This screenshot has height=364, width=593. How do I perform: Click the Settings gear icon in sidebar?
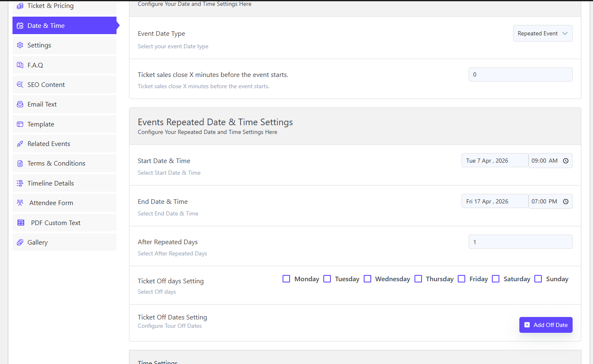pos(20,45)
